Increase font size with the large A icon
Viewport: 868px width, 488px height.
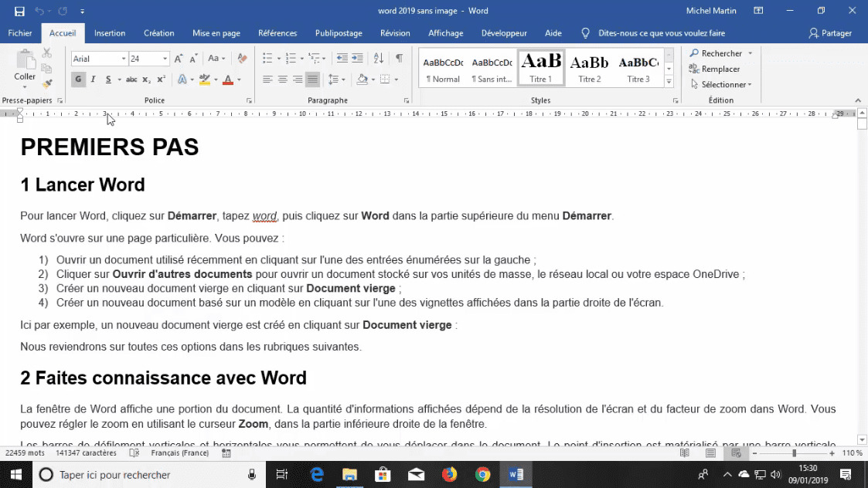click(179, 59)
